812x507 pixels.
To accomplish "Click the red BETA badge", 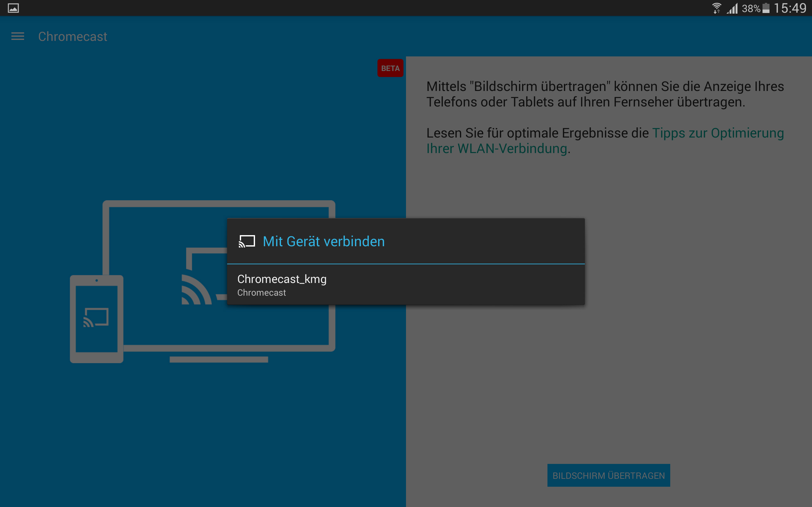I will [x=390, y=68].
